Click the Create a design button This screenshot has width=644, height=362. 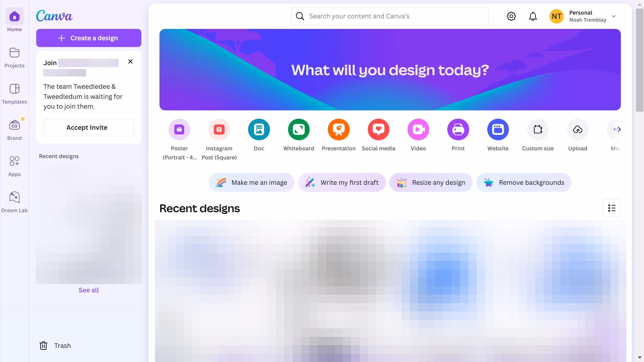[x=89, y=38]
